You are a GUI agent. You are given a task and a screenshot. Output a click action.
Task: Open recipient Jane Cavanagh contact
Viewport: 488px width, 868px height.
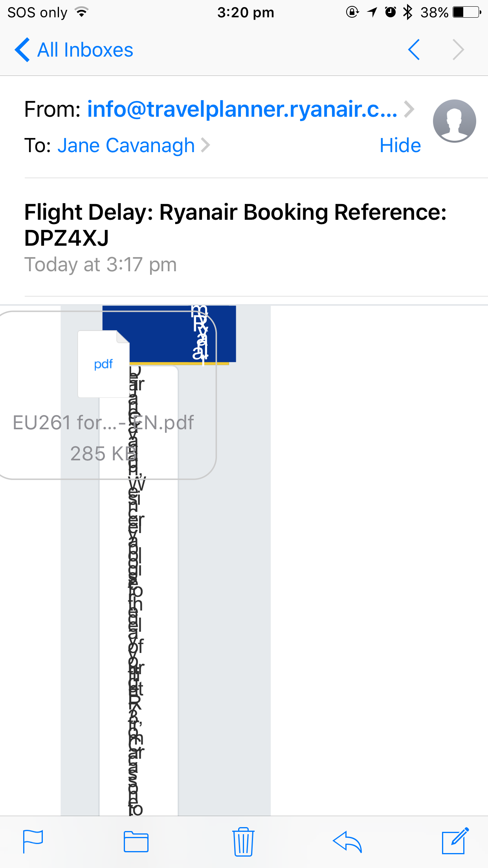[x=126, y=145]
